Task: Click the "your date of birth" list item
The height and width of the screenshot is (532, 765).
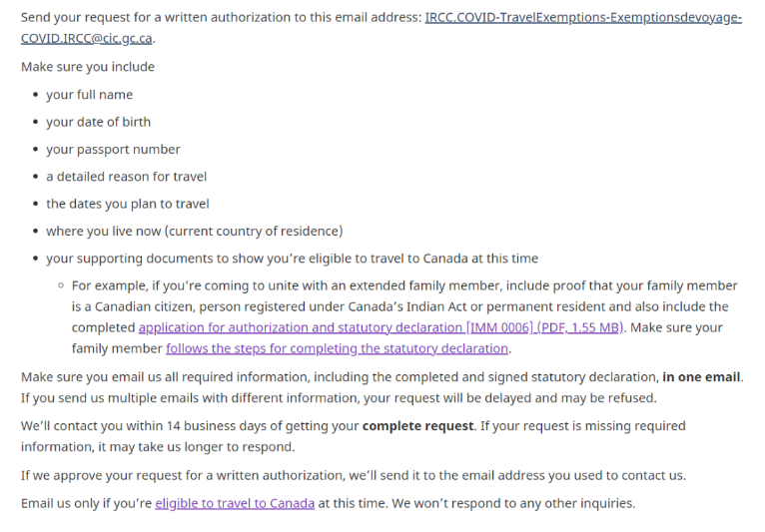Action: tap(98, 122)
